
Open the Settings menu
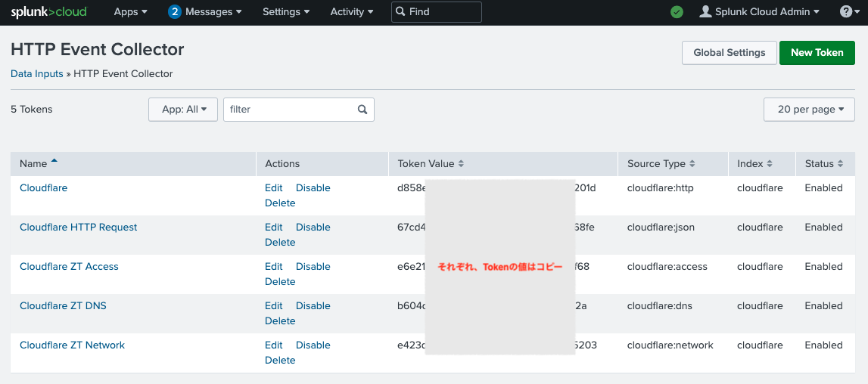[286, 11]
